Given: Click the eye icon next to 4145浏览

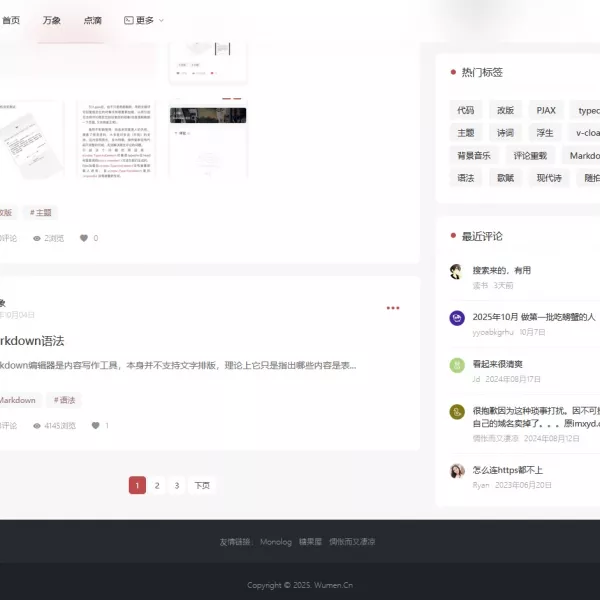Looking at the screenshot, I should (x=37, y=426).
